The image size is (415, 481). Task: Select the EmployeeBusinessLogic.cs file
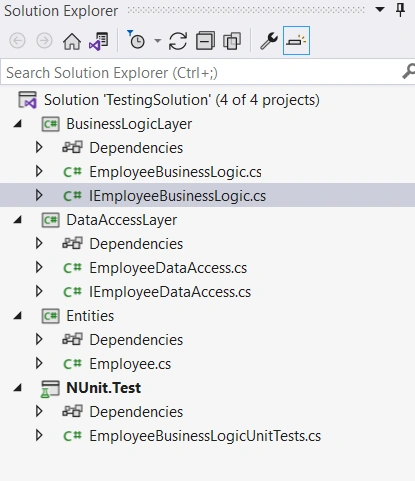175,172
